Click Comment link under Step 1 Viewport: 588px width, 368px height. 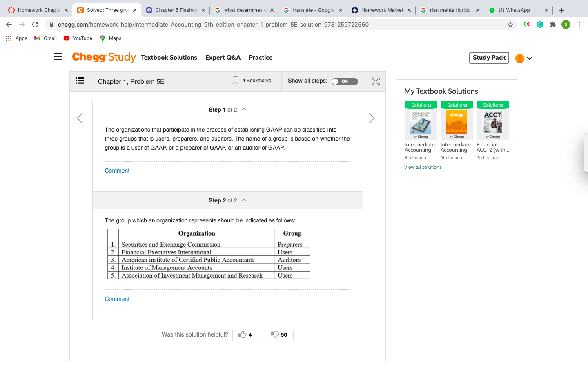pyautogui.click(x=117, y=171)
